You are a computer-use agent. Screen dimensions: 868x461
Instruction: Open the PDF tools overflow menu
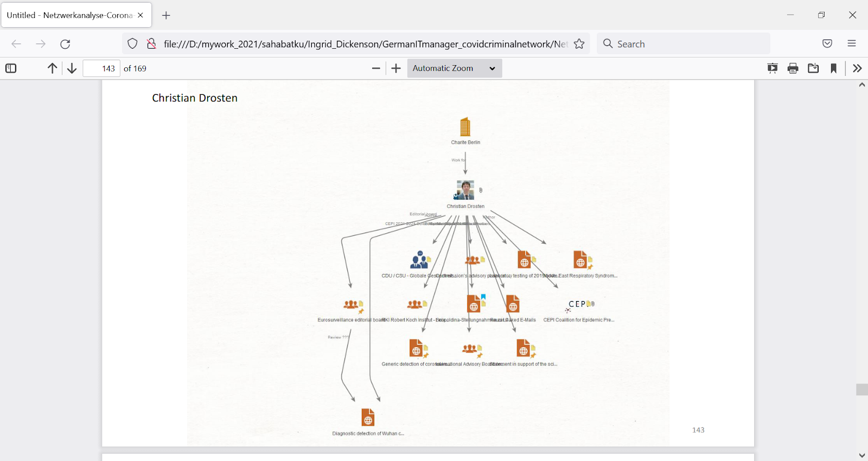(x=857, y=68)
